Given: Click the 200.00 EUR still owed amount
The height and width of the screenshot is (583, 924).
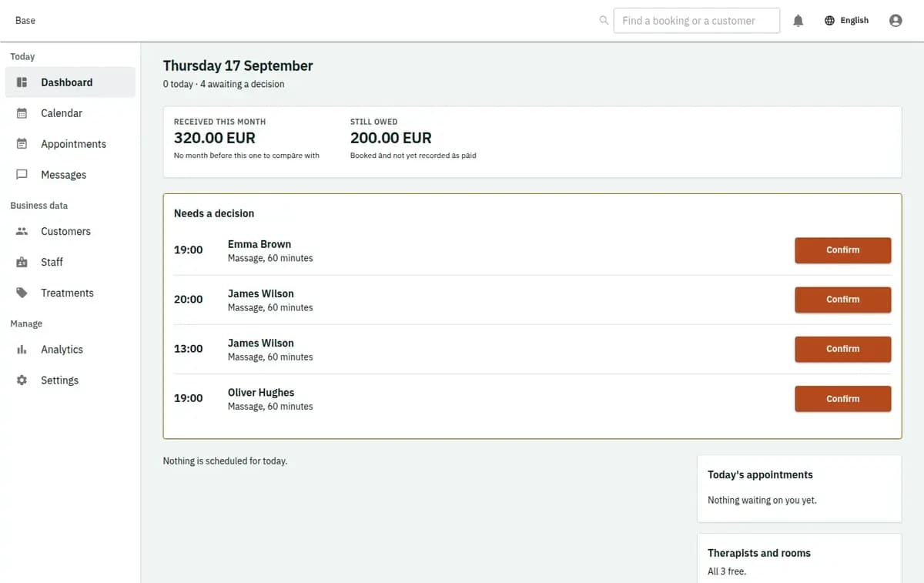Looking at the screenshot, I should click(x=391, y=138).
